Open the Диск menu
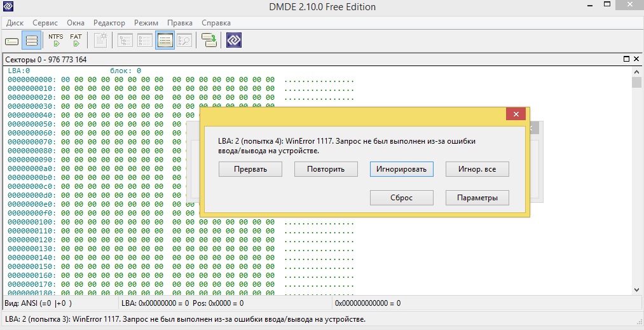Image resolution: width=644 pixels, height=330 pixels. pyautogui.click(x=15, y=23)
